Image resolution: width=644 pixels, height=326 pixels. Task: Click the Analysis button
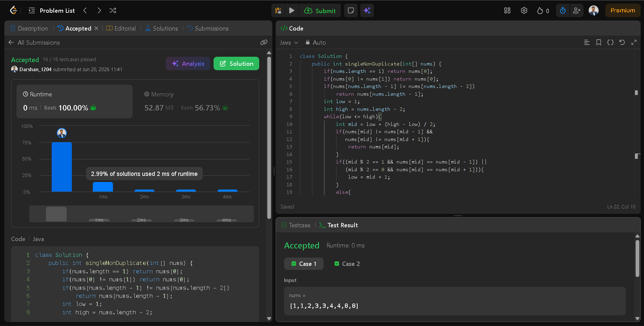[x=188, y=63]
